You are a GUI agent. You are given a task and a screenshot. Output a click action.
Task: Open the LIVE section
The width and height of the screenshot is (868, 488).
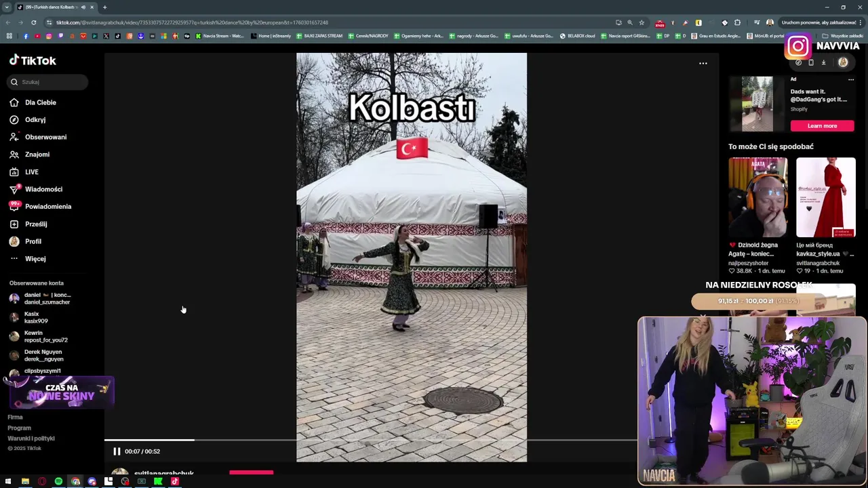(x=24, y=172)
